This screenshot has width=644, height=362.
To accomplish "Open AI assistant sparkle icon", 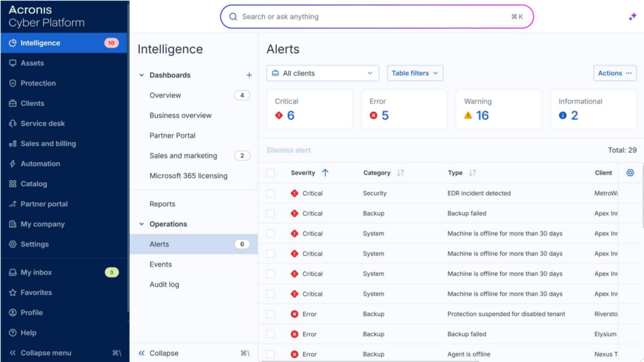I will click(632, 16).
